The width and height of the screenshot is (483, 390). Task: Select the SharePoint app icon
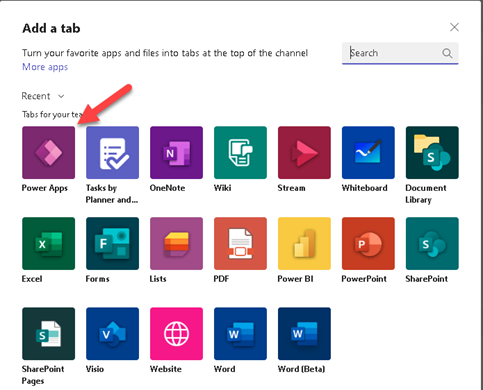(x=432, y=244)
